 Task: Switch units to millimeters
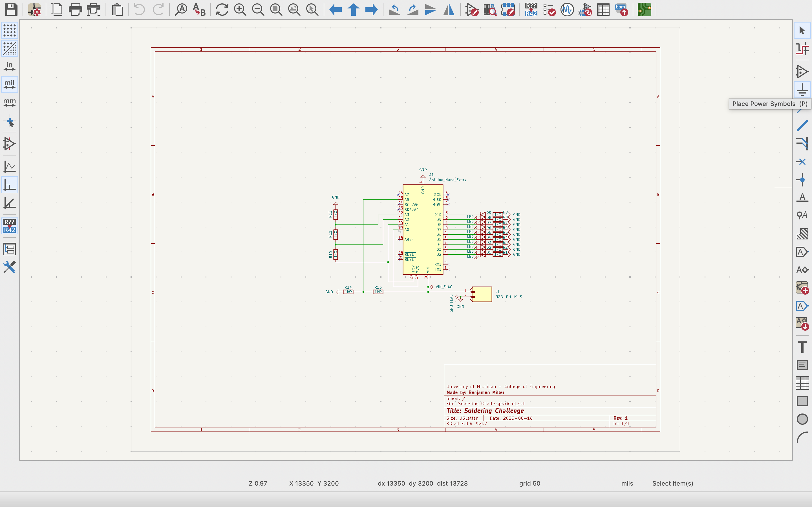point(9,102)
